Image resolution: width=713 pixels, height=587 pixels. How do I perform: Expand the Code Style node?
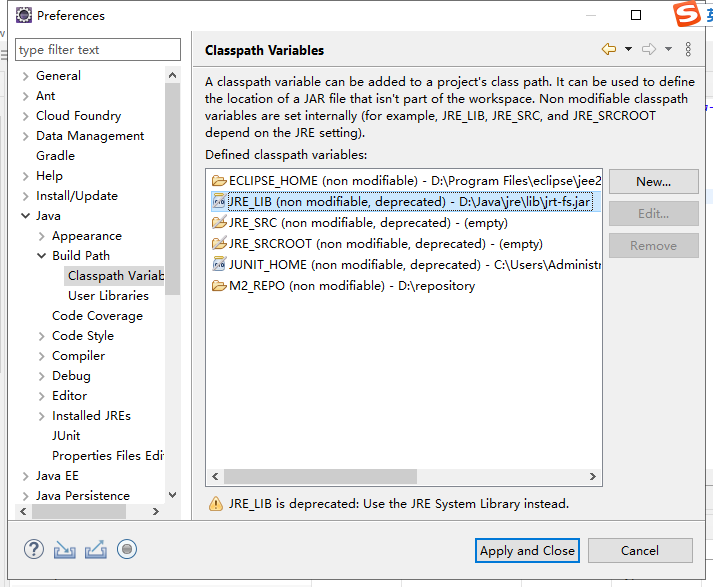click(41, 336)
